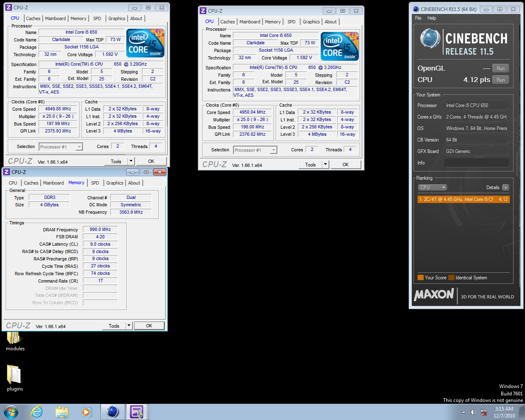Click the GFX Board field GDI Generic
Screen dimensions: 525x420
[x=477, y=151]
